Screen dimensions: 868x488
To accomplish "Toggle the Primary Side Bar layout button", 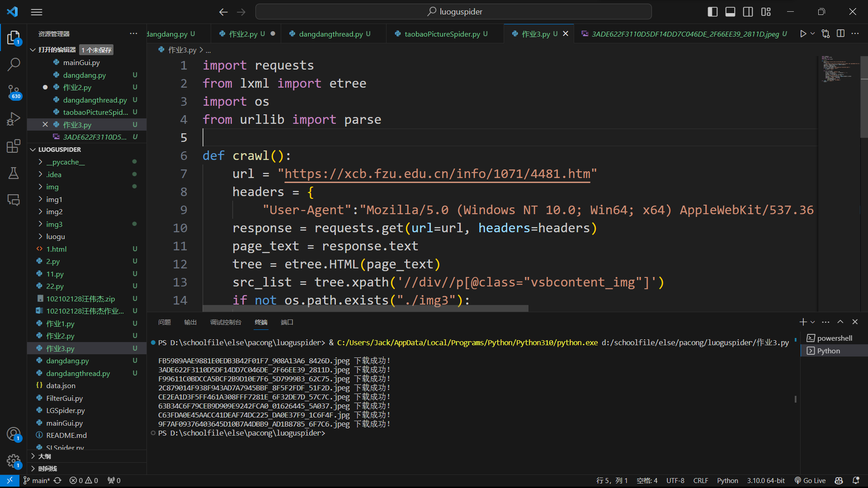I will (712, 12).
